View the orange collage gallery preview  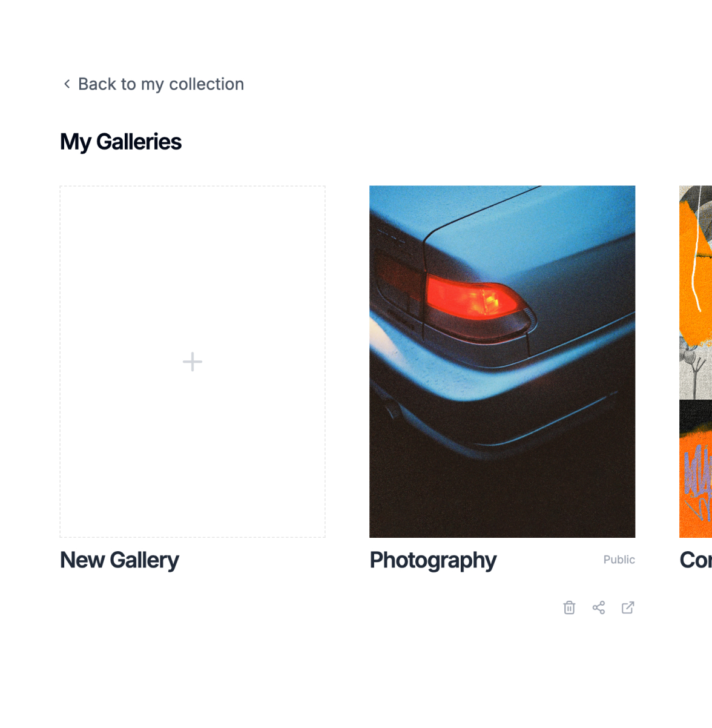click(695, 291)
